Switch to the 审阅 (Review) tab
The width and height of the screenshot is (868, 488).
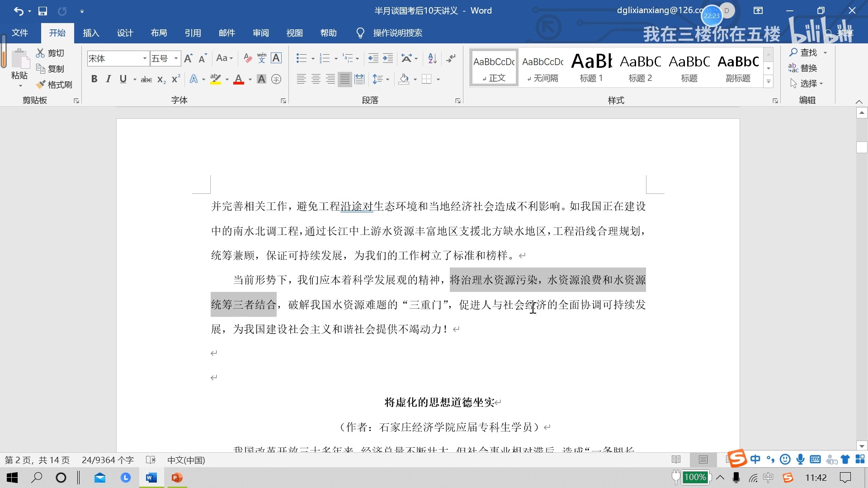(261, 33)
